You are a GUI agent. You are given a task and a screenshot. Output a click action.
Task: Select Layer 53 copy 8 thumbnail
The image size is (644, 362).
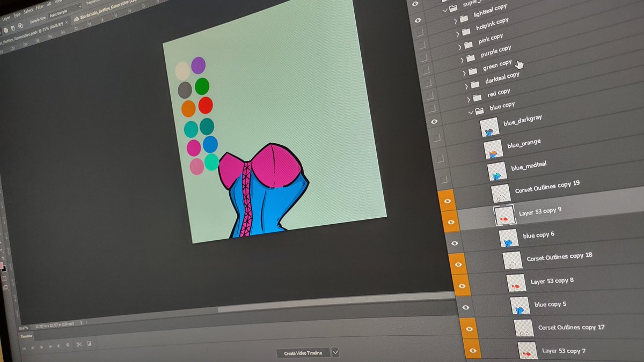click(516, 283)
